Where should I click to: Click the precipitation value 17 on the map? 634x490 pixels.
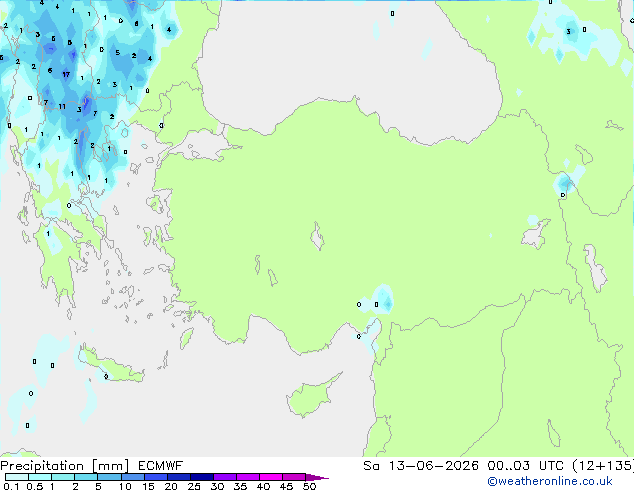[x=66, y=74]
